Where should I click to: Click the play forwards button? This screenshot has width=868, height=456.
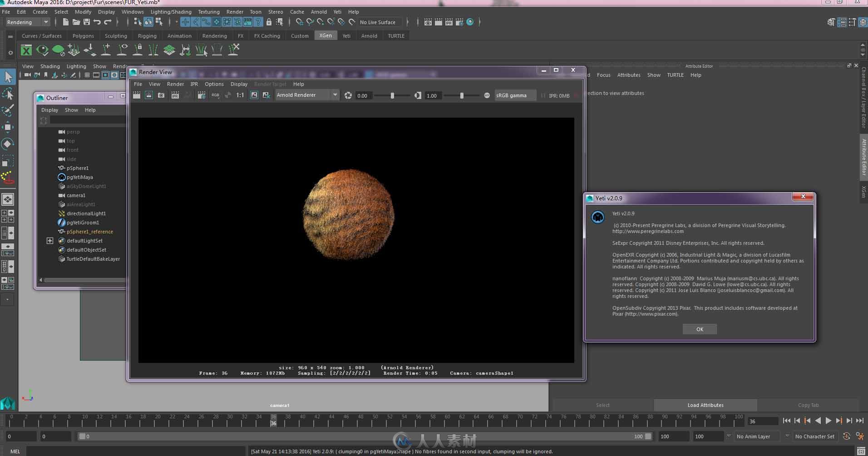click(828, 421)
